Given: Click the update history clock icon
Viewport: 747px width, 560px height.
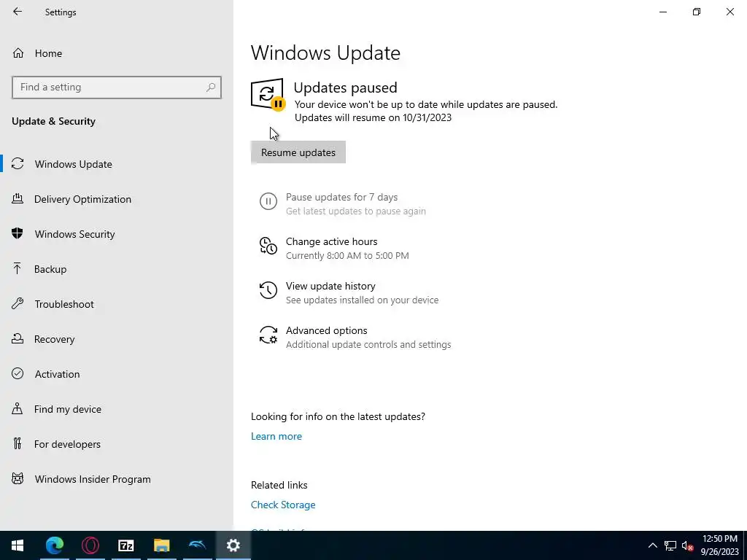Looking at the screenshot, I should coord(268,290).
